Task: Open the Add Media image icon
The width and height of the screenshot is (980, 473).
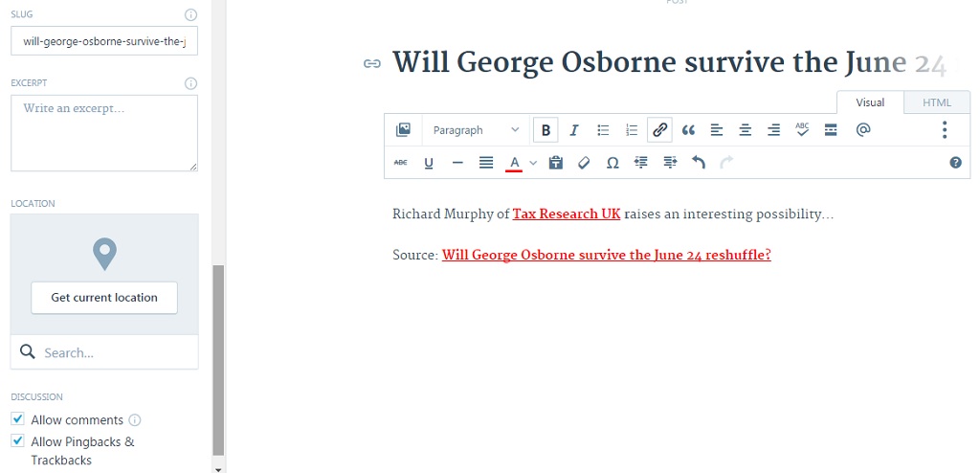Action: pyautogui.click(x=403, y=130)
